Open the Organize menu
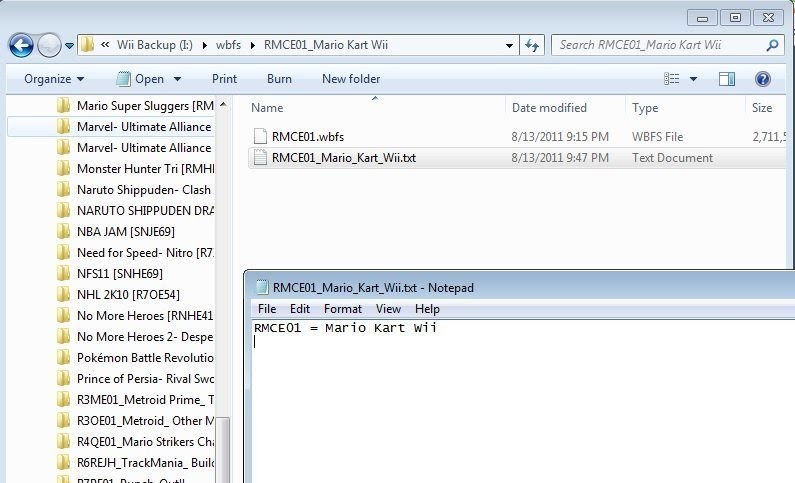Screen dimensions: 795x483 [x=54, y=79]
